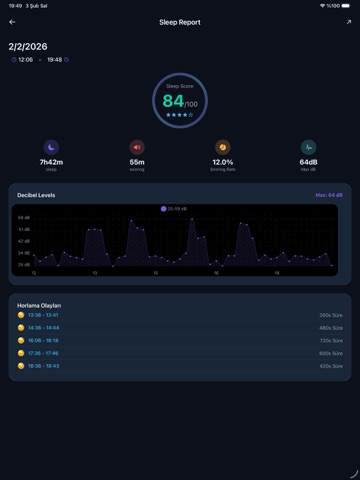The height and width of the screenshot is (480, 360).
Task: Tap the emoji icon for 13:36 - 13:41
Action: coord(21,315)
